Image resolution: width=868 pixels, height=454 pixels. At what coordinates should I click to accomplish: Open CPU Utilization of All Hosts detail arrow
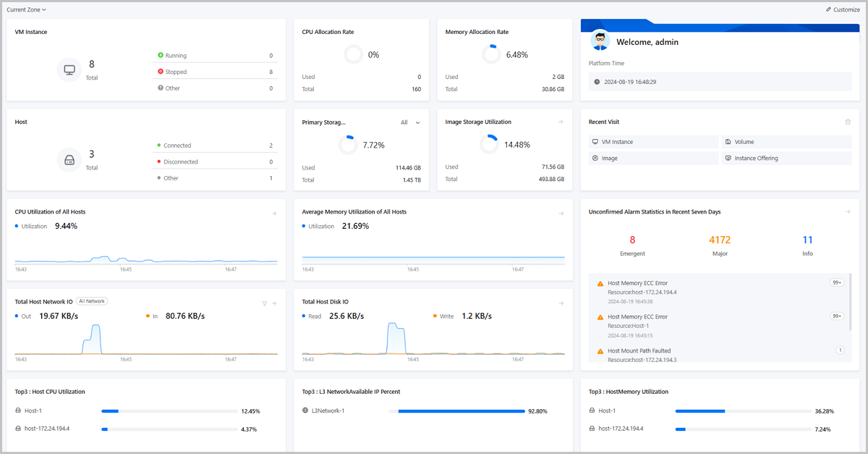coord(275,213)
